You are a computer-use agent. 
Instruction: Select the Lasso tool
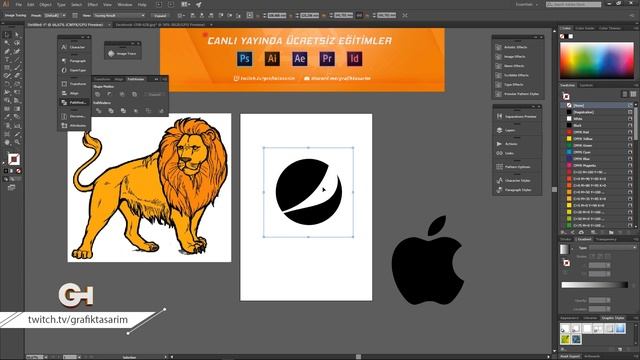17,43
